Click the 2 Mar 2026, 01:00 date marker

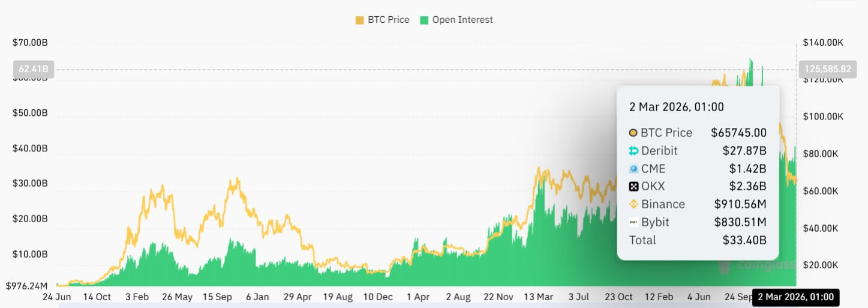pos(795,297)
